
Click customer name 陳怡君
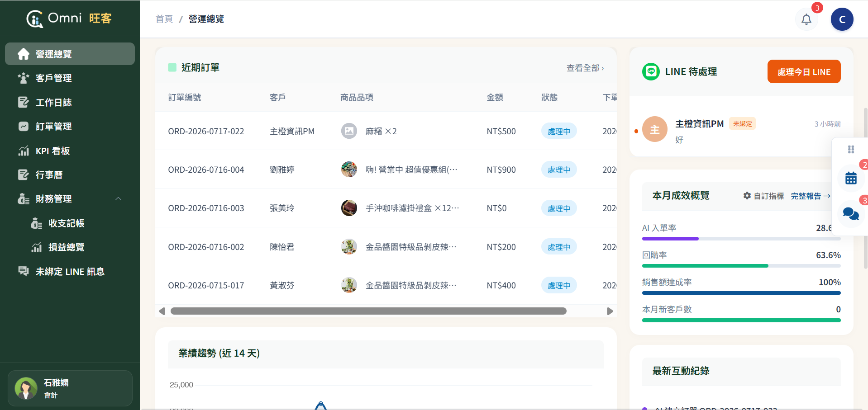[x=282, y=247]
